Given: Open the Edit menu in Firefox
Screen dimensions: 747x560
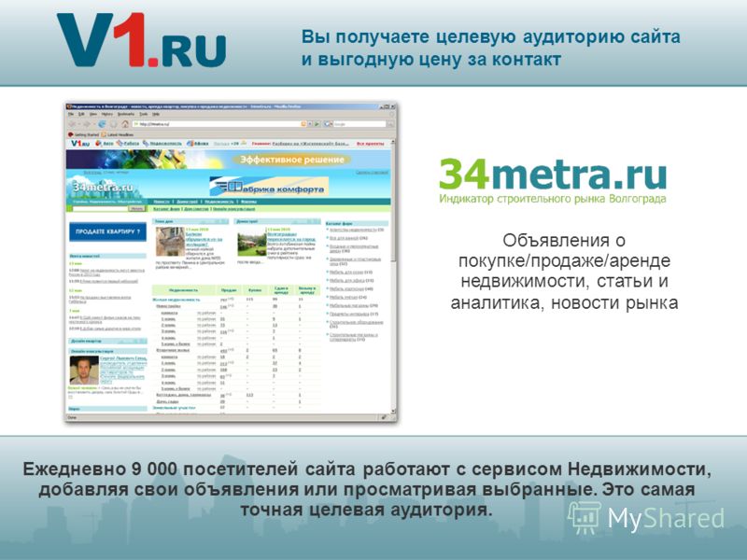Looking at the screenshot, I should 81,114.
